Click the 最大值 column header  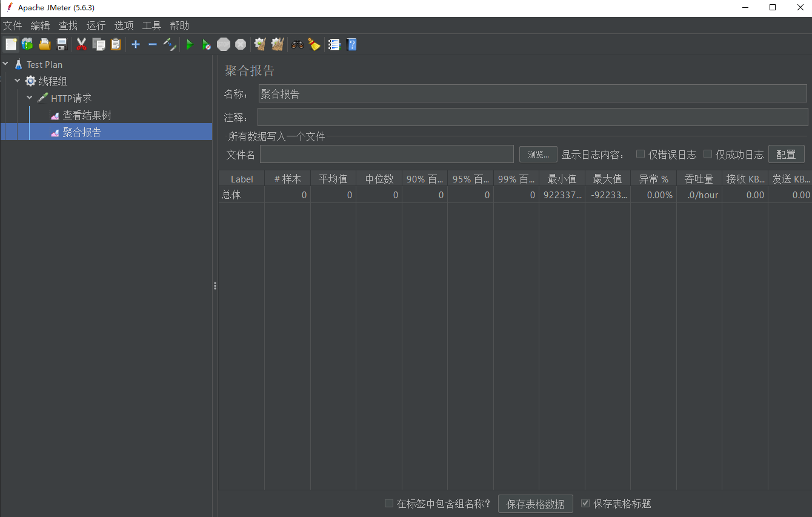click(608, 179)
